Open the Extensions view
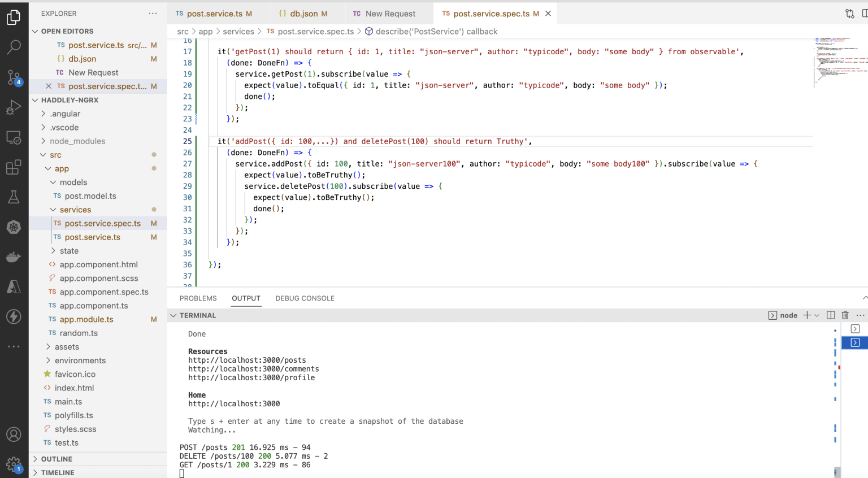The height and width of the screenshot is (478, 868). tap(14, 167)
